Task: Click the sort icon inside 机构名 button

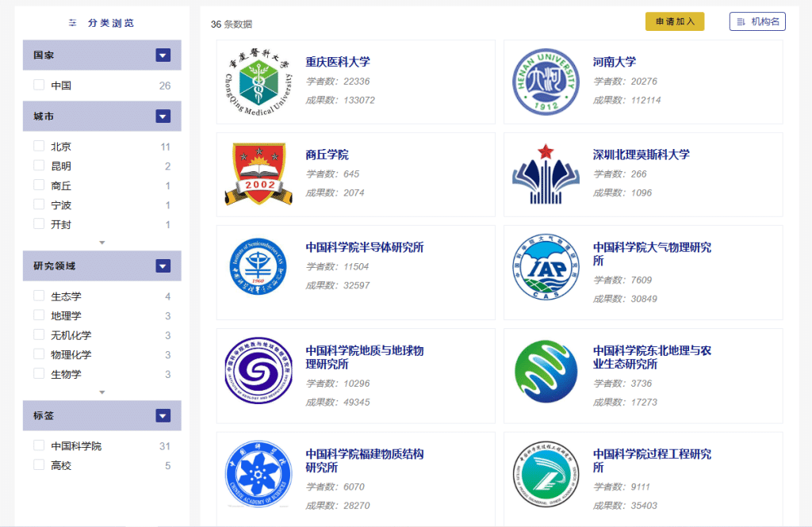Action: [741, 21]
